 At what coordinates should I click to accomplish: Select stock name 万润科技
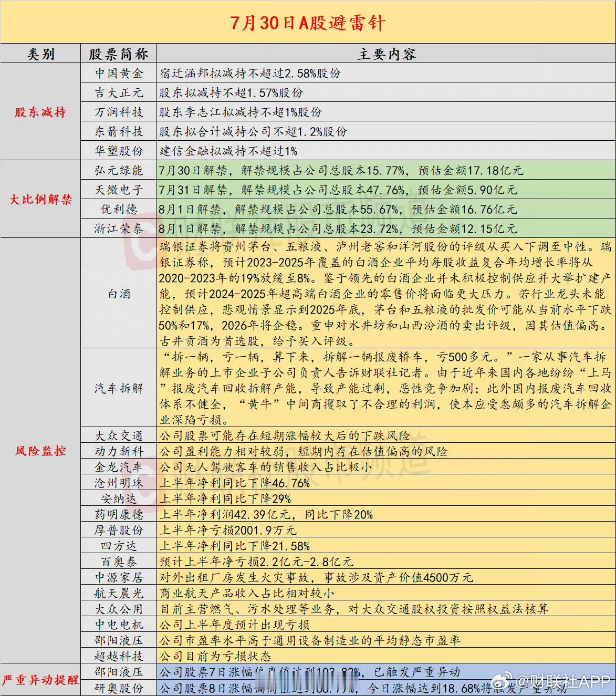tap(119, 112)
